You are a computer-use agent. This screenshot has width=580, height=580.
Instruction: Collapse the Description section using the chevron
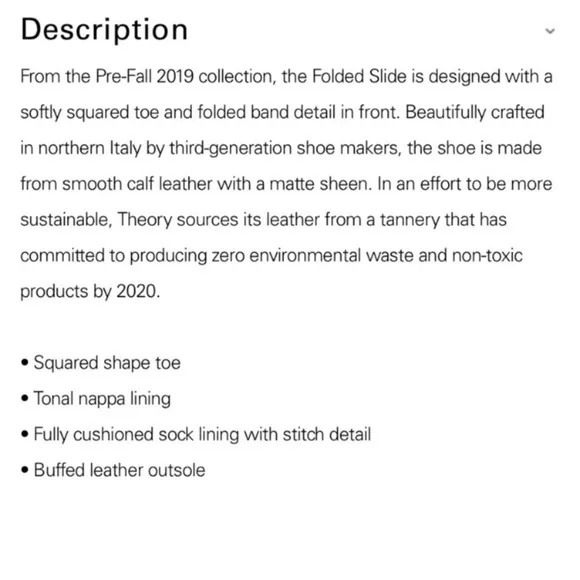pos(550,31)
